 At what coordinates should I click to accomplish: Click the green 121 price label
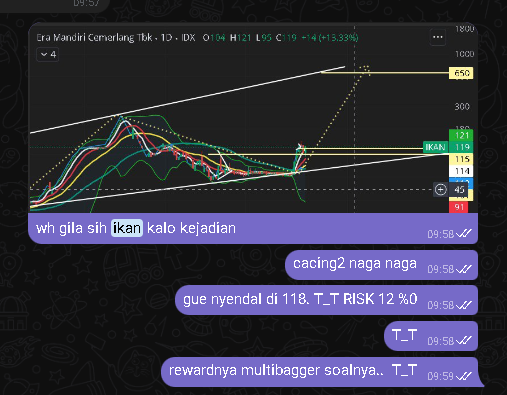pos(461,135)
